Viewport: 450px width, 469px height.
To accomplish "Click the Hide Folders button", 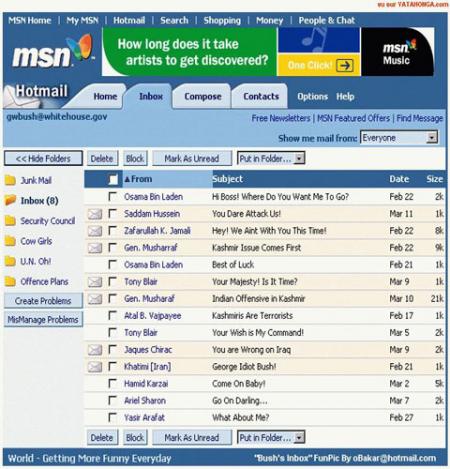I will pos(43,159).
